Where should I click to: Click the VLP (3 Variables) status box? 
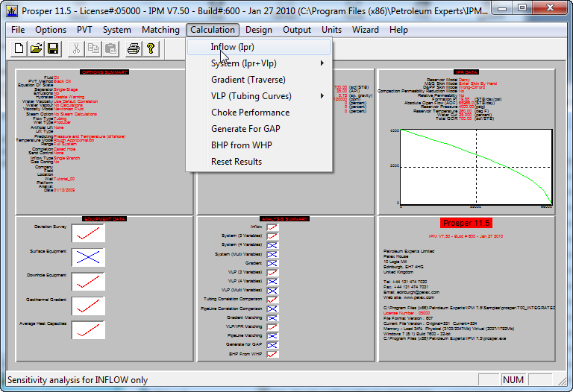272,272
